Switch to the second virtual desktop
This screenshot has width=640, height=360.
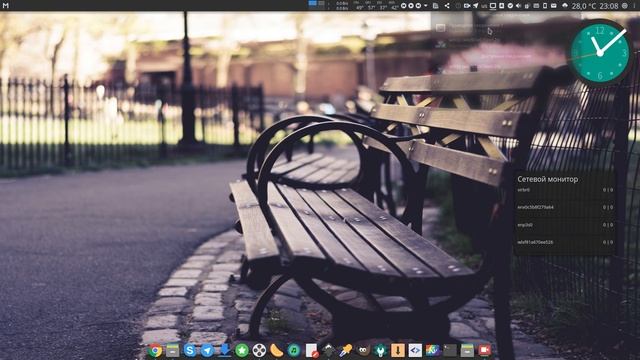point(322,4)
